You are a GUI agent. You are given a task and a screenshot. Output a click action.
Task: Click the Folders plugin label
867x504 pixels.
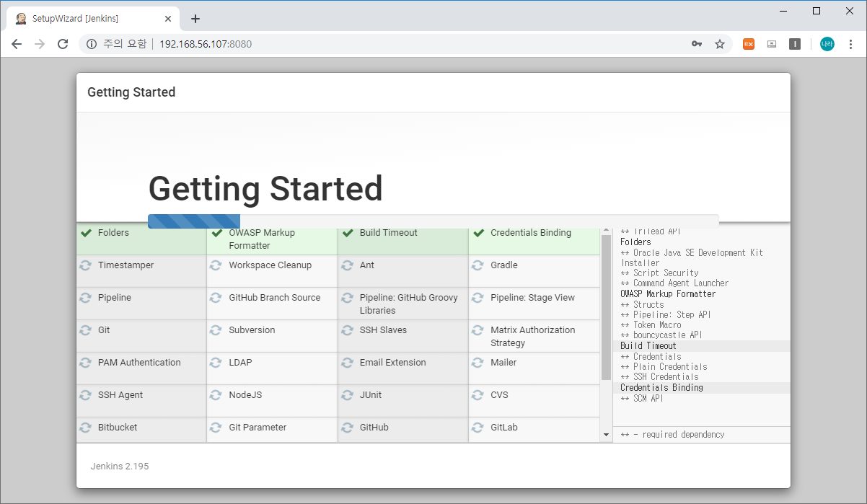(x=113, y=233)
